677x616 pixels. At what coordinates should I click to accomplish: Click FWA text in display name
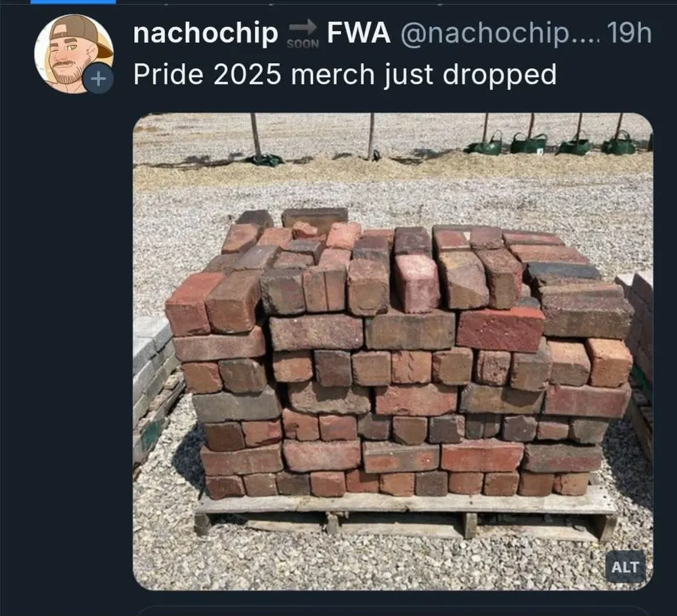tap(359, 32)
